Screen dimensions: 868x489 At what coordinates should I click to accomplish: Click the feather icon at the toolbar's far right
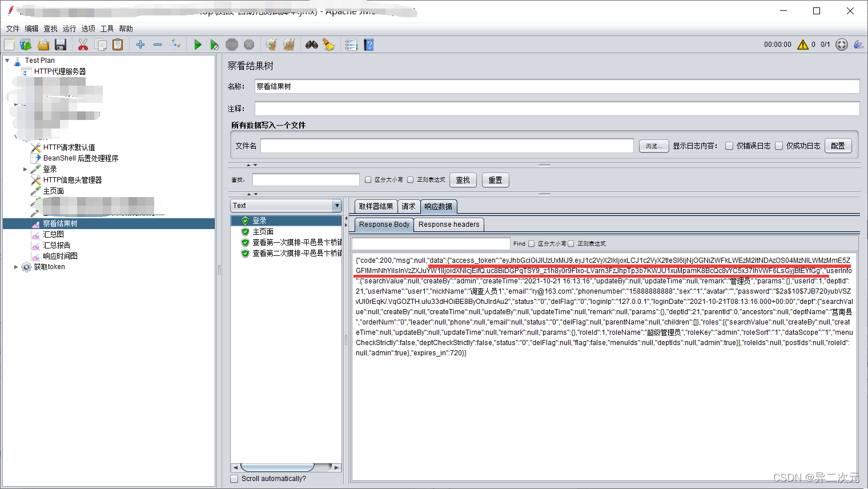coord(858,45)
